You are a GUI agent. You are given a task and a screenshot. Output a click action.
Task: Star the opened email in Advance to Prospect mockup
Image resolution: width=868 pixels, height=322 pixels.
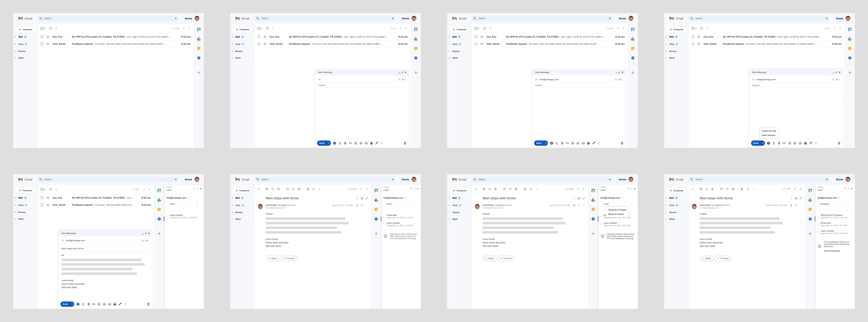[574, 205]
